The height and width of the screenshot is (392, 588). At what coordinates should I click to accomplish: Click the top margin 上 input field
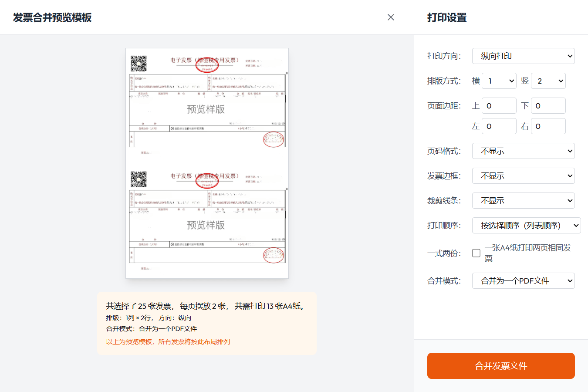tap(499, 106)
